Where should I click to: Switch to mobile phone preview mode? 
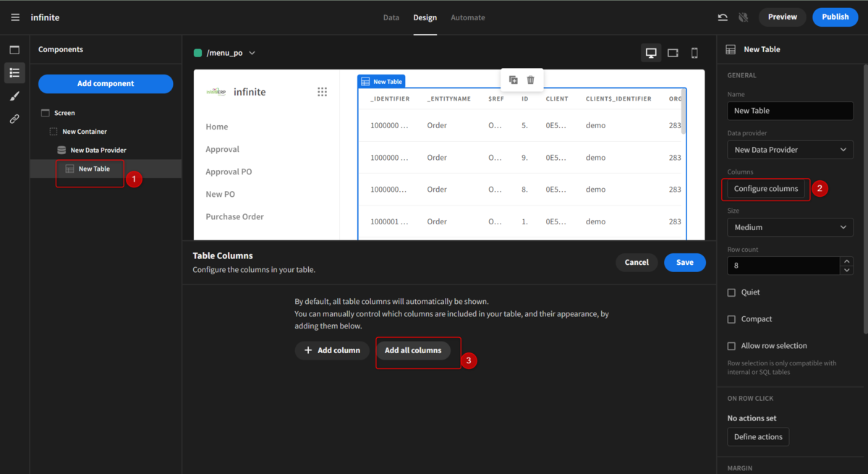pyautogui.click(x=694, y=52)
